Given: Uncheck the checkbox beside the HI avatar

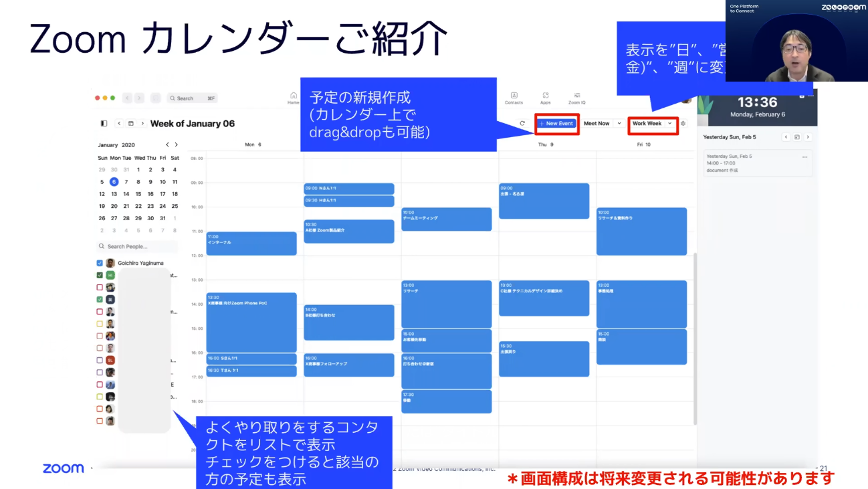Looking at the screenshot, I should [x=100, y=275].
